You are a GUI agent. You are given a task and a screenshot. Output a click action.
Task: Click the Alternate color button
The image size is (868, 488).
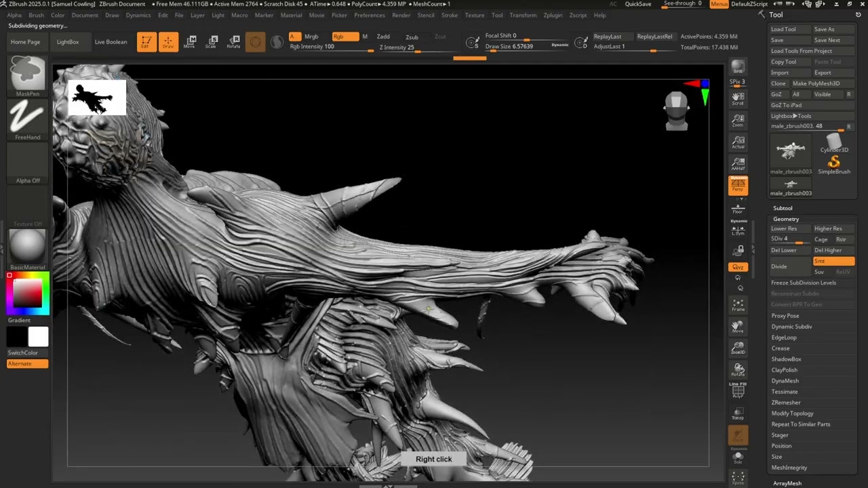[28, 364]
